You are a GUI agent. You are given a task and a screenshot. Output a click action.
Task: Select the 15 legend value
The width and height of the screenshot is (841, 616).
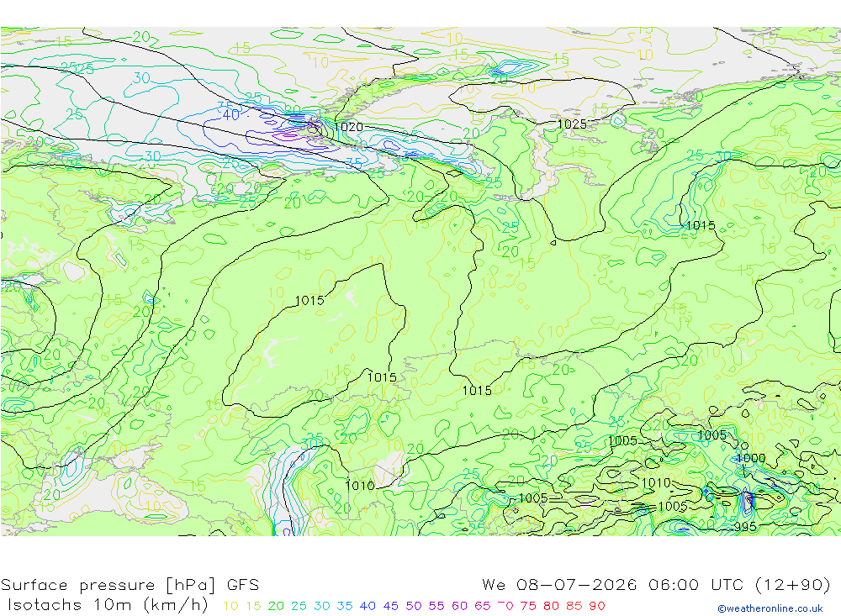(x=253, y=606)
